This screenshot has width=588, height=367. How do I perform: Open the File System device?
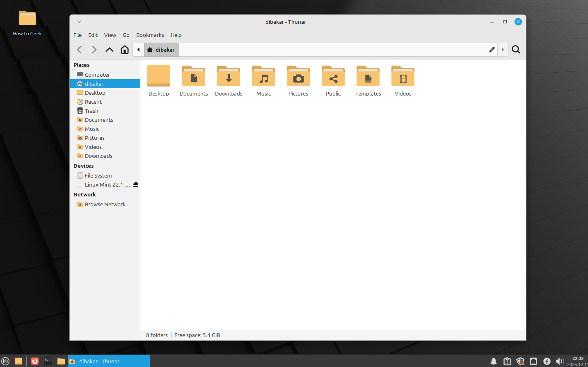[x=98, y=176]
